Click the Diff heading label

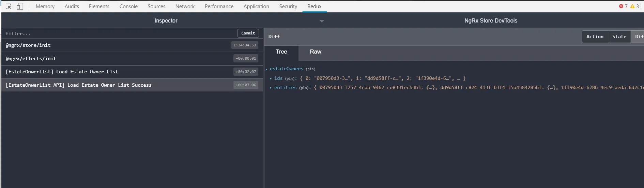tap(274, 37)
